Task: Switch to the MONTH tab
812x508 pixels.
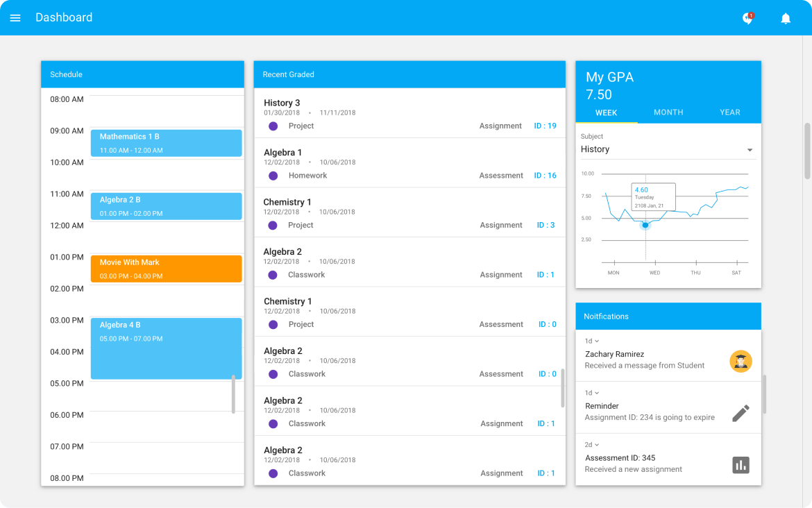Action: click(668, 112)
